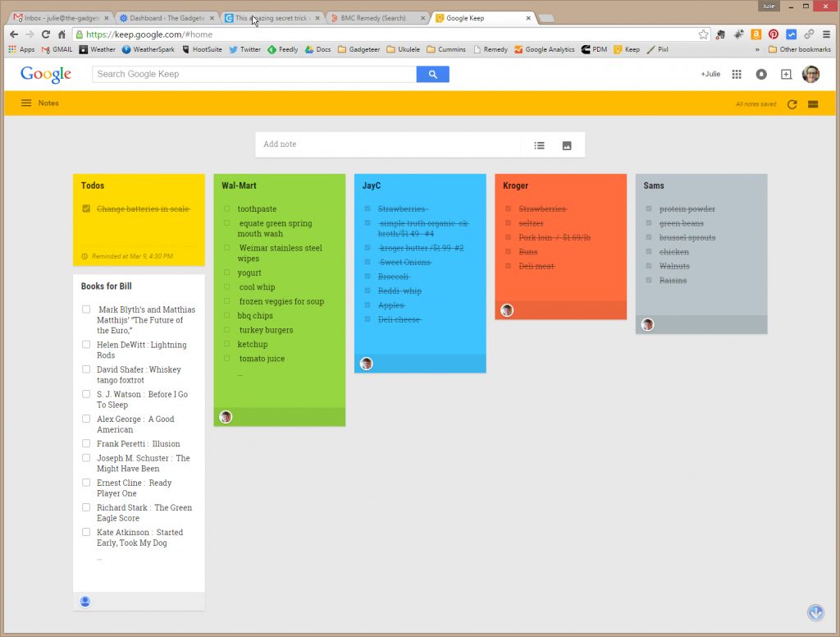Viewport: 840px width, 637px height.
Task: Click the sharer avatar on Kroger note
Action: point(507,310)
